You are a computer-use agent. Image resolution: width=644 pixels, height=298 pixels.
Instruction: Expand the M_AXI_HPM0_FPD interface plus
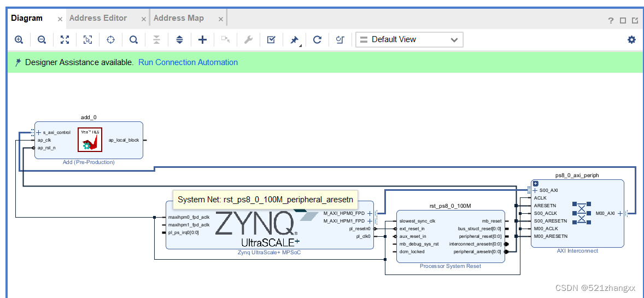click(x=370, y=213)
